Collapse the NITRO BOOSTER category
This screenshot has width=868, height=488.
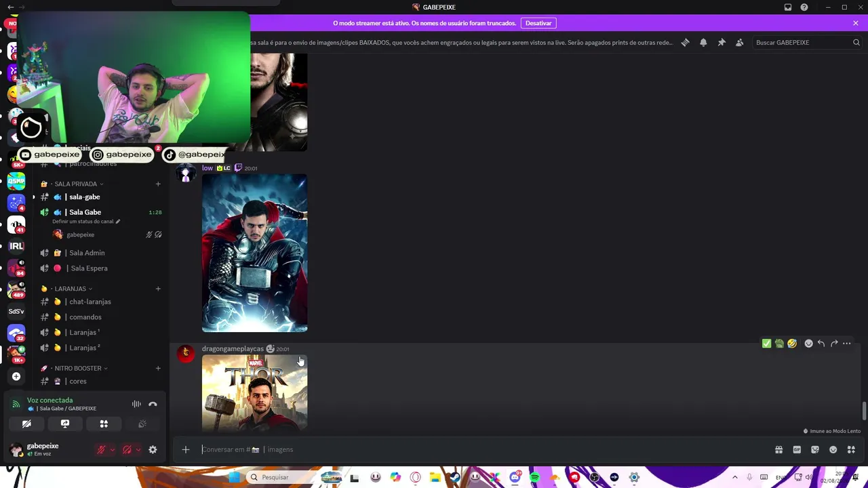pyautogui.click(x=78, y=368)
